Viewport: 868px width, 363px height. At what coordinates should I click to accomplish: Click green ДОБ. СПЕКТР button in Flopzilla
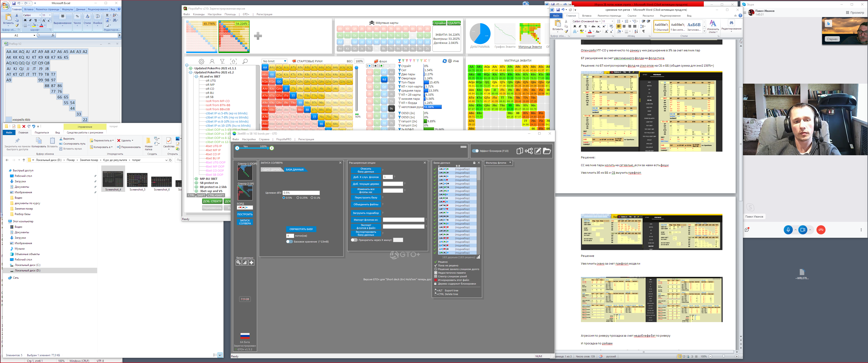click(212, 201)
